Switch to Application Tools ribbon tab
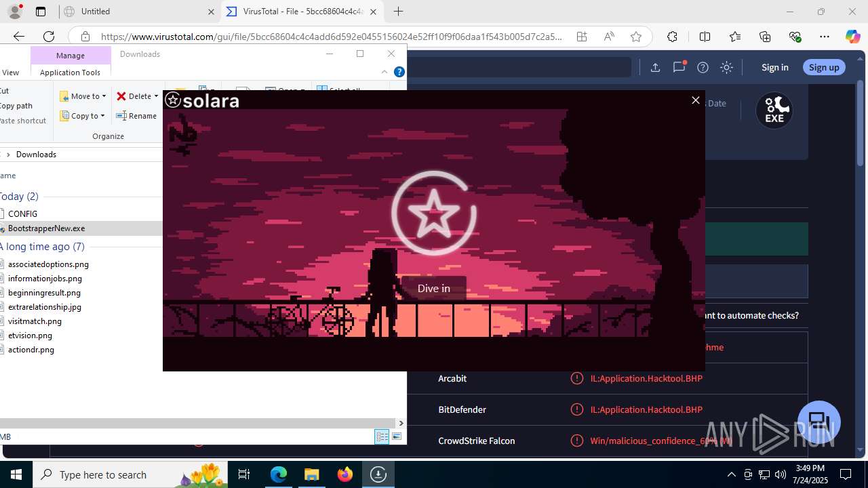This screenshot has height=488, width=868. [x=70, y=73]
